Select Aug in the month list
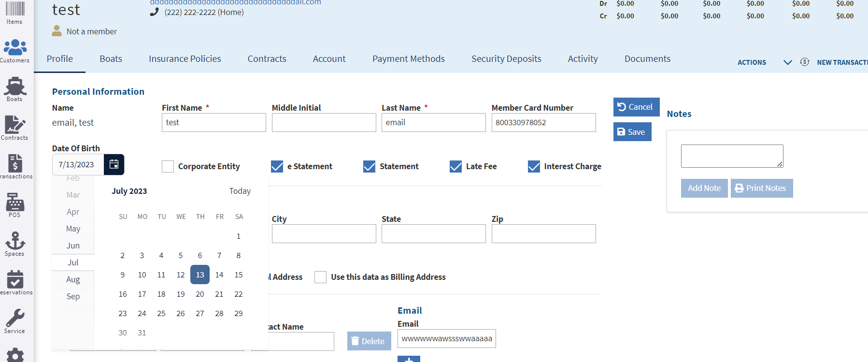The width and height of the screenshot is (868, 362). pos(73,279)
